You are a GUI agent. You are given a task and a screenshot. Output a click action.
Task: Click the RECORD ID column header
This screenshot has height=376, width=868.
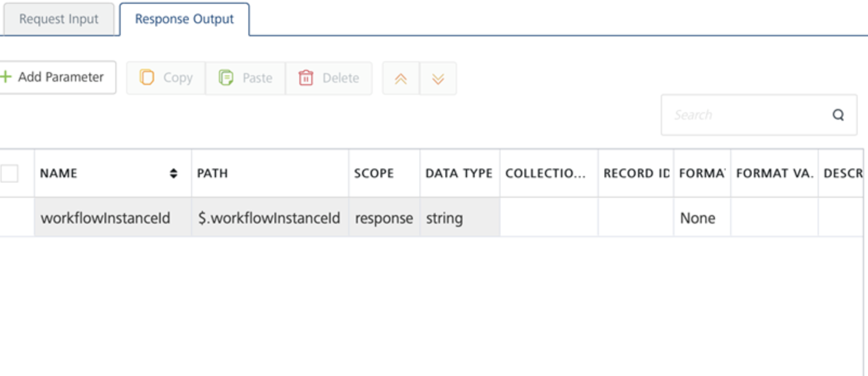click(636, 173)
